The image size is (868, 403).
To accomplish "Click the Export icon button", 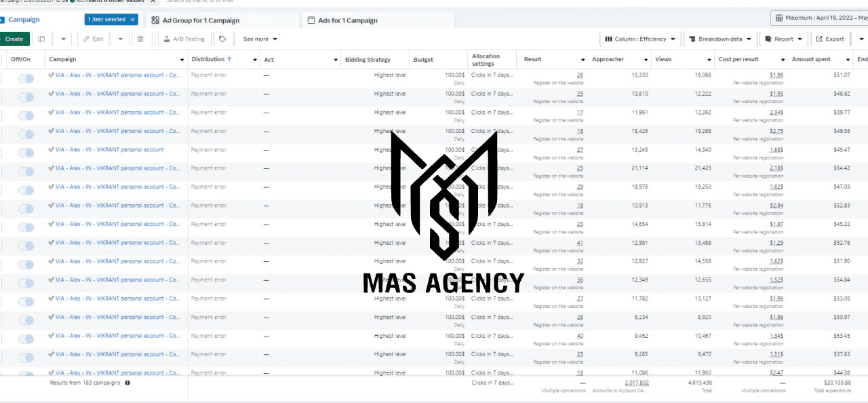I will (830, 39).
